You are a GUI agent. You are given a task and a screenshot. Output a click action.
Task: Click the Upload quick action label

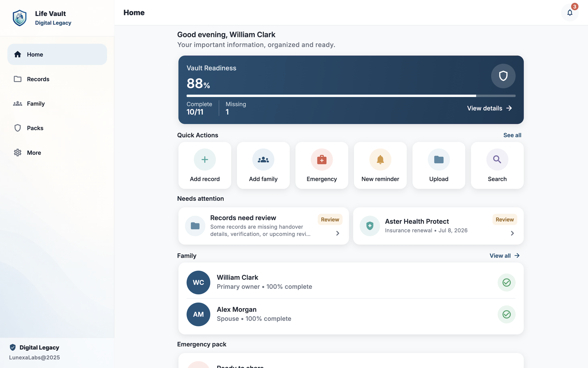click(439, 179)
